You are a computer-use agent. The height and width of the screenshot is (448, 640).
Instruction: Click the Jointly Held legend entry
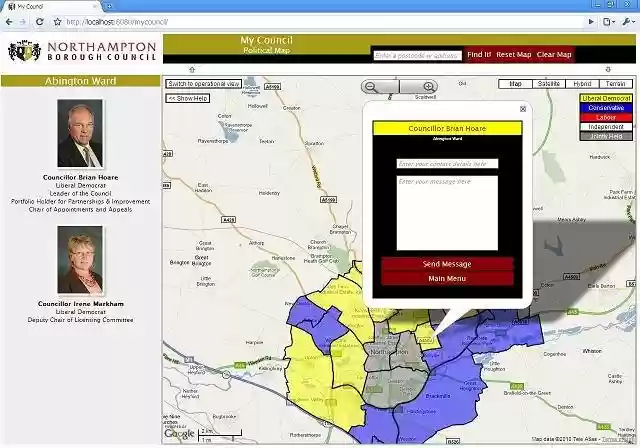coord(606,136)
